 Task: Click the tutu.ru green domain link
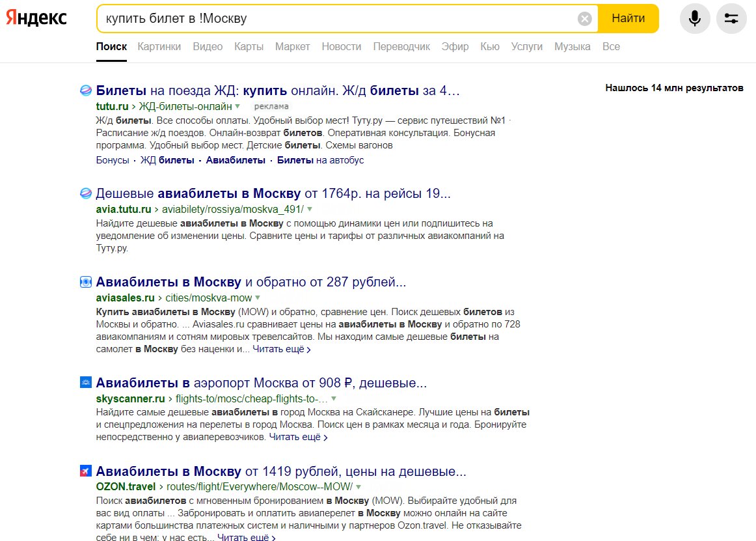tap(112, 107)
